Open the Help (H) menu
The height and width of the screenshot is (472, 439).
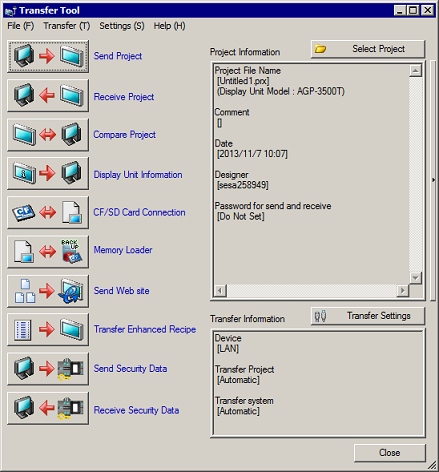coord(169,26)
